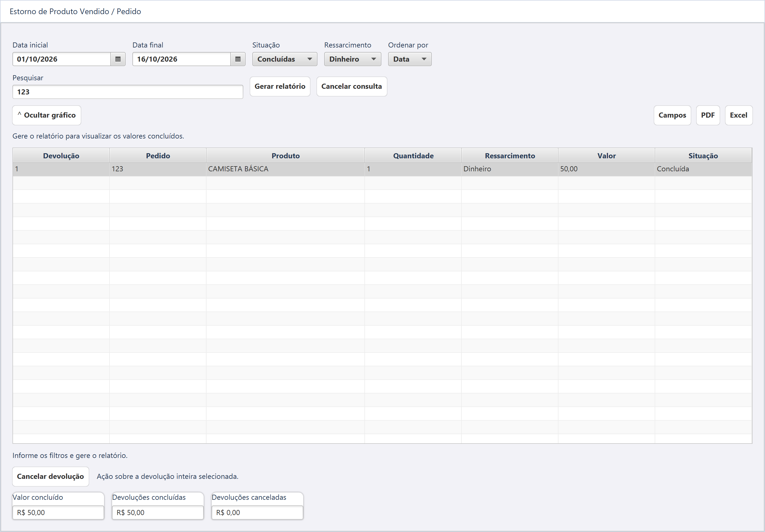Sort by the Devolução column header
765x532 pixels.
point(61,155)
